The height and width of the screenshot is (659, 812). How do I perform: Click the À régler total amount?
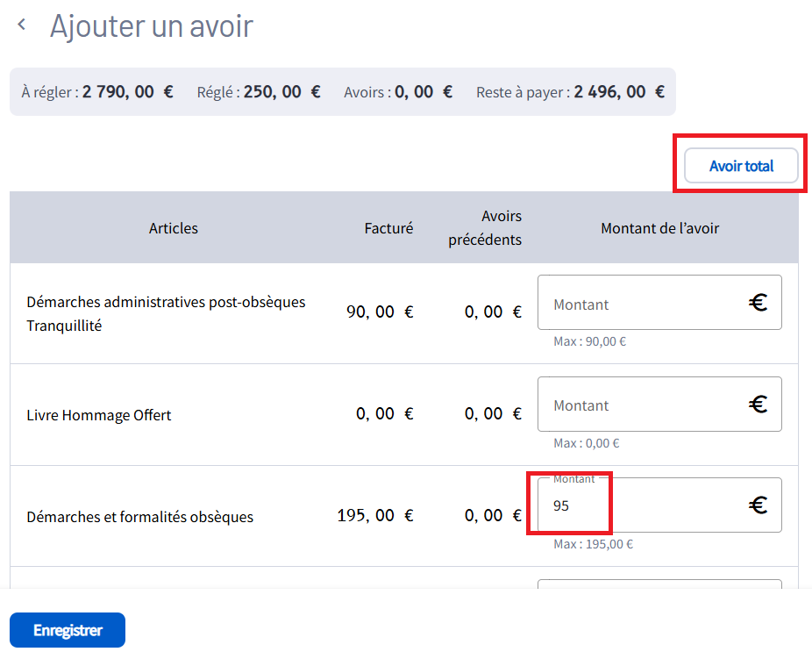coord(128,92)
